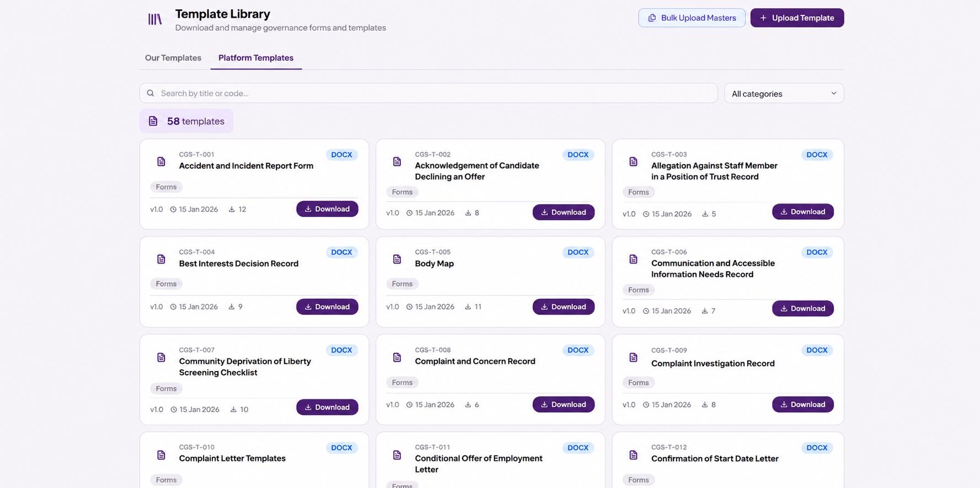The width and height of the screenshot is (980, 488).
Task: Download Acknowledgement of Candidate Declining an Offer
Action: [x=563, y=212]
